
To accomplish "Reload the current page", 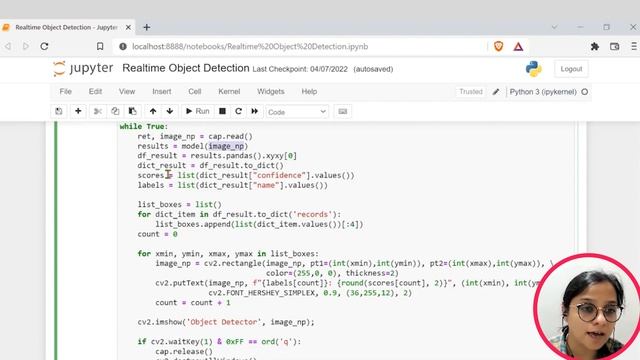I will (x=44, y=47).
